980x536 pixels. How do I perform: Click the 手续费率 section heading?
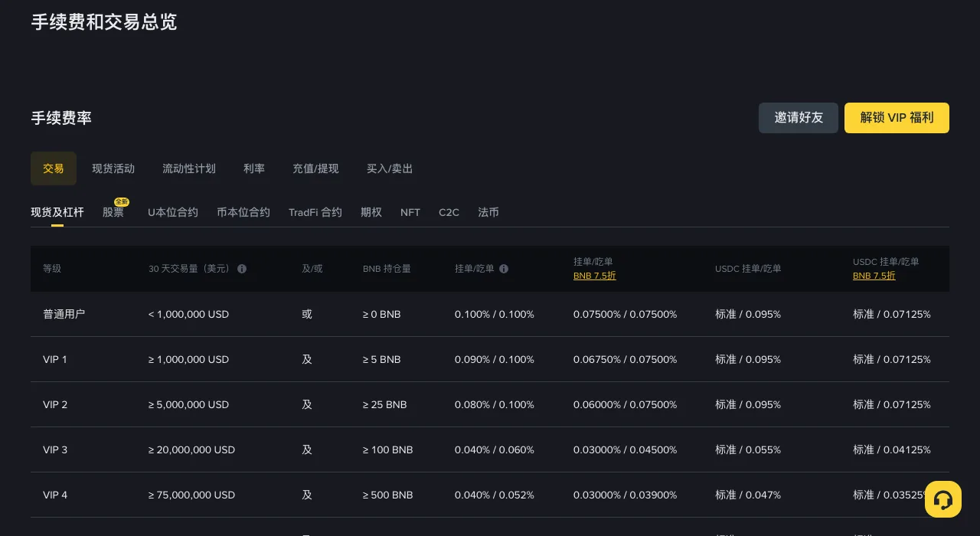coord(61,118)
